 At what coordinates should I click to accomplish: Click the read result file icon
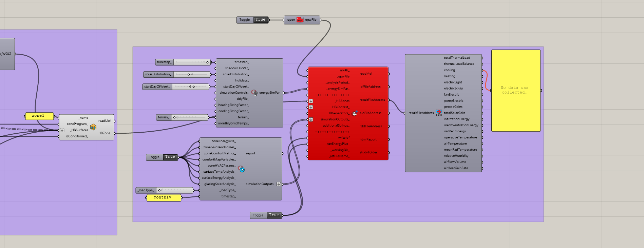pos(439,113)
